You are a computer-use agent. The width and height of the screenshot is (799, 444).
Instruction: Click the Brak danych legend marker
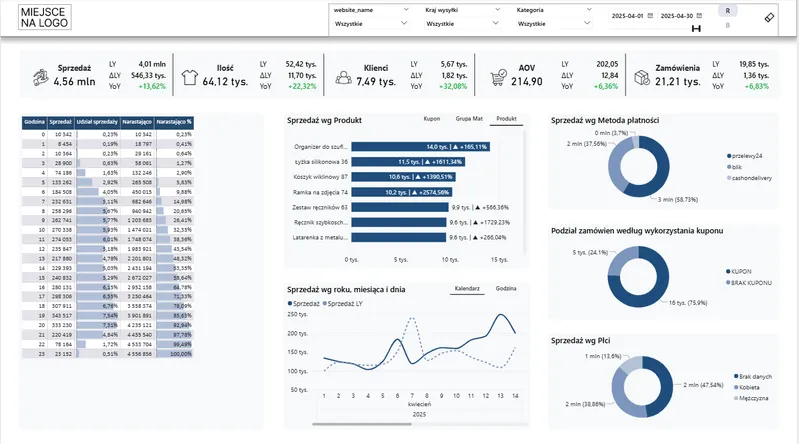click(736, 376)
